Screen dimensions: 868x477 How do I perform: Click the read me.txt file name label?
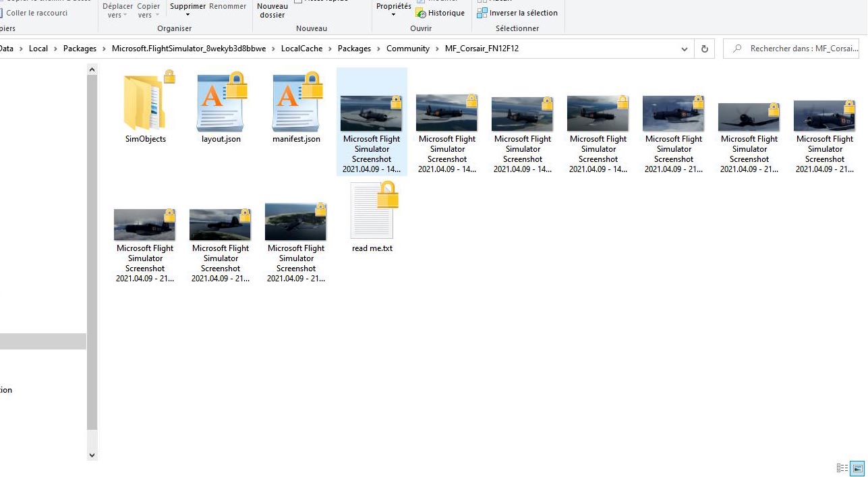(372, 248)
